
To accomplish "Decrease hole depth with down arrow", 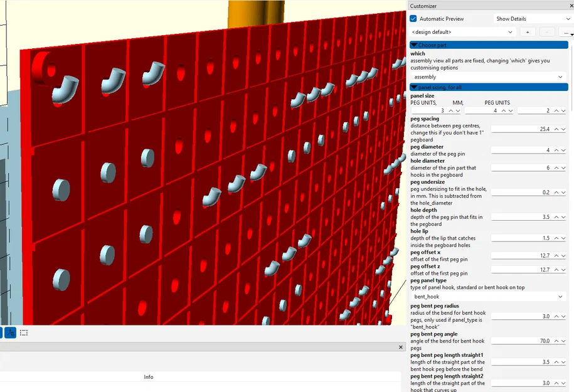I will tap(563, 217).
